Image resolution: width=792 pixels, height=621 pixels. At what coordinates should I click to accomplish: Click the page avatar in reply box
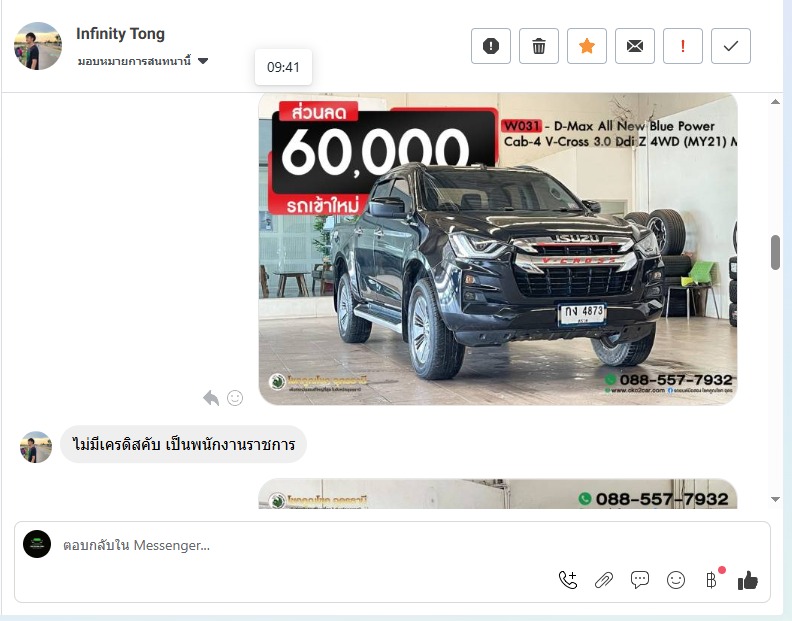pyautogui.click(x=37, y=544)
